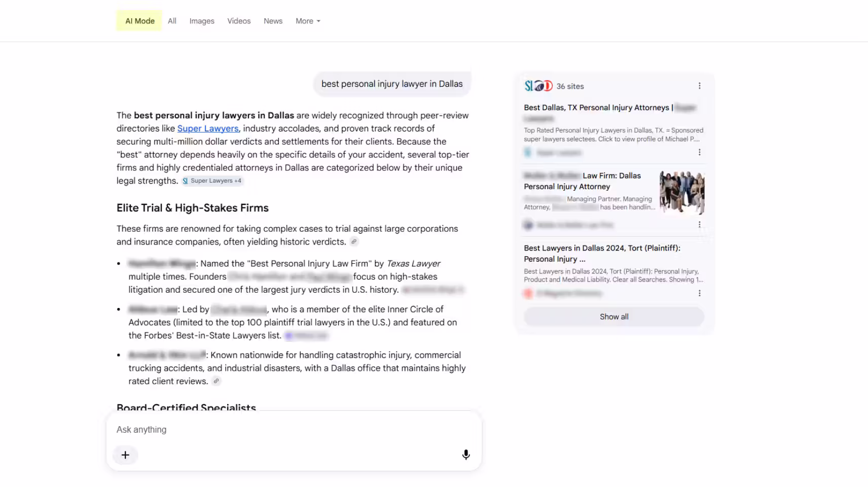Click the '36 sites' label
Viewport: 868px width, 487px height.
(570, 86)
